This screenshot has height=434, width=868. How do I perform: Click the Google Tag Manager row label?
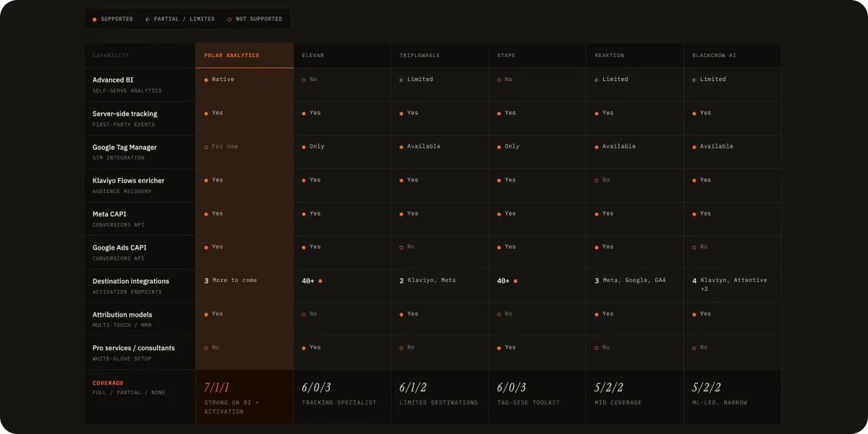124,147
